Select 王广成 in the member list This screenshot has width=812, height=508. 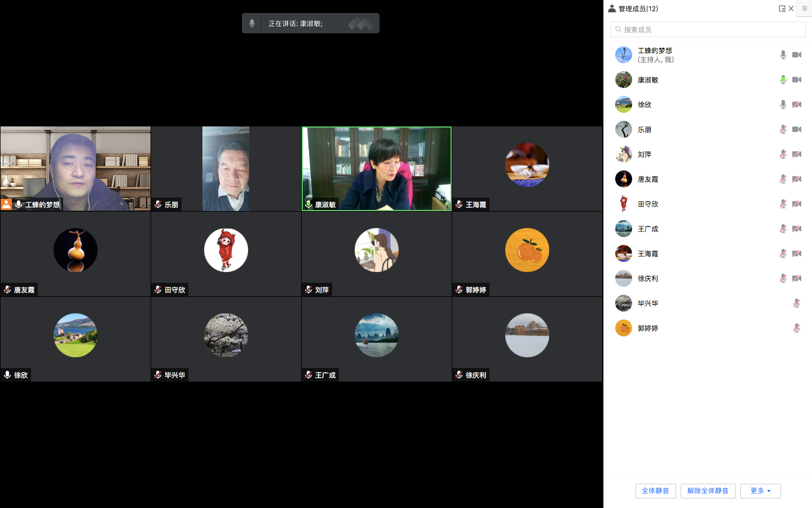pyautogui.click(x=648, y=229)
